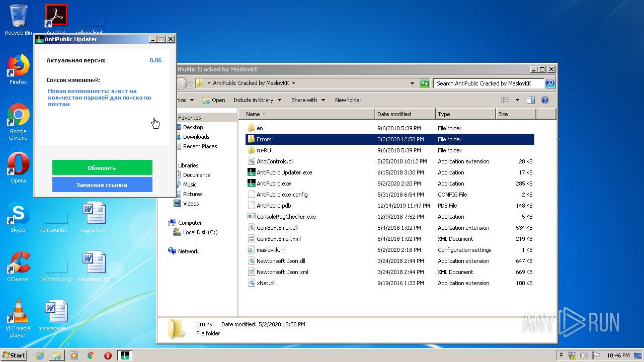Toggle the preview pane icon

pos(530,100)
